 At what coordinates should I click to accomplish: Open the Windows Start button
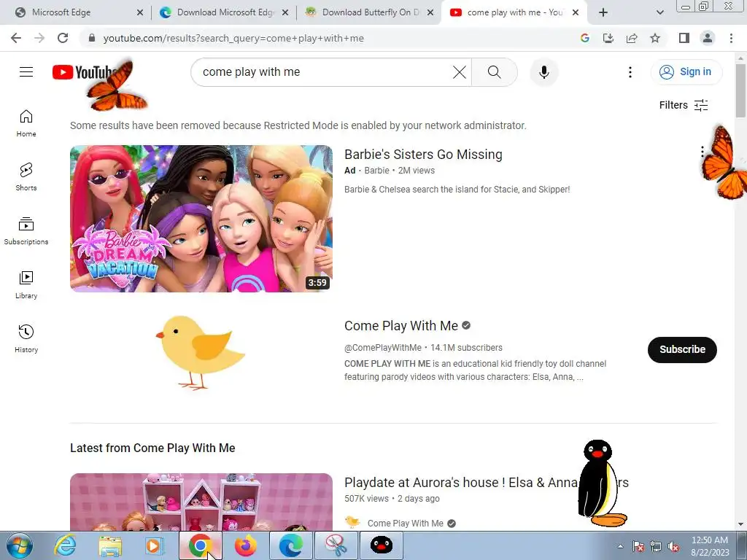[x=19, y=545]
